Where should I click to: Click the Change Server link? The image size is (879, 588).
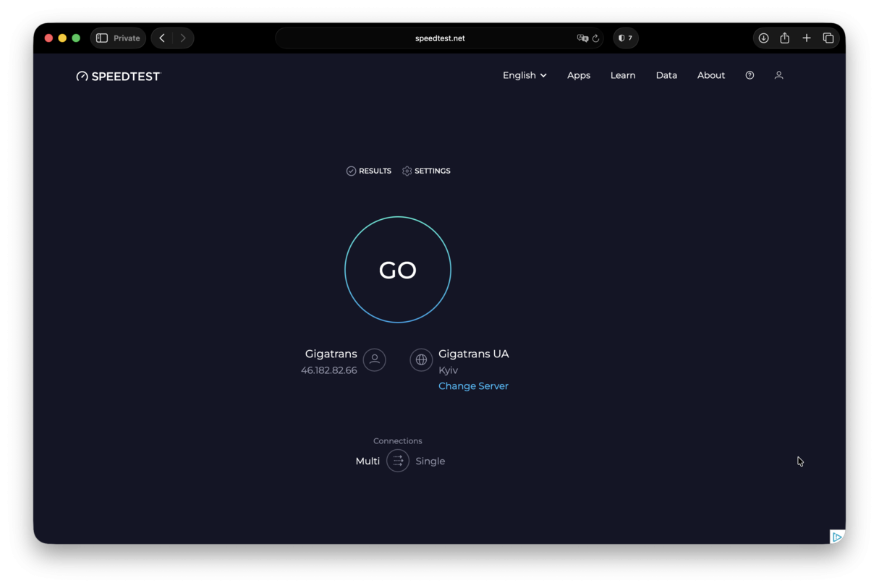tap(473, 385)
